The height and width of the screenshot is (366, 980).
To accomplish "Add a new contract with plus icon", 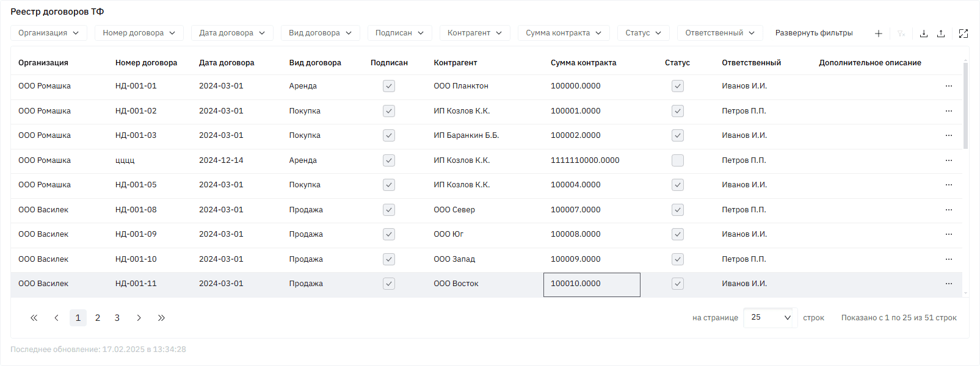I will click(878, 34).
